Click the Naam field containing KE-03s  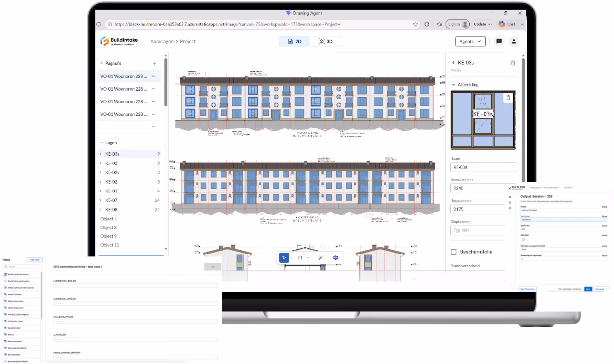click(483, 167)
